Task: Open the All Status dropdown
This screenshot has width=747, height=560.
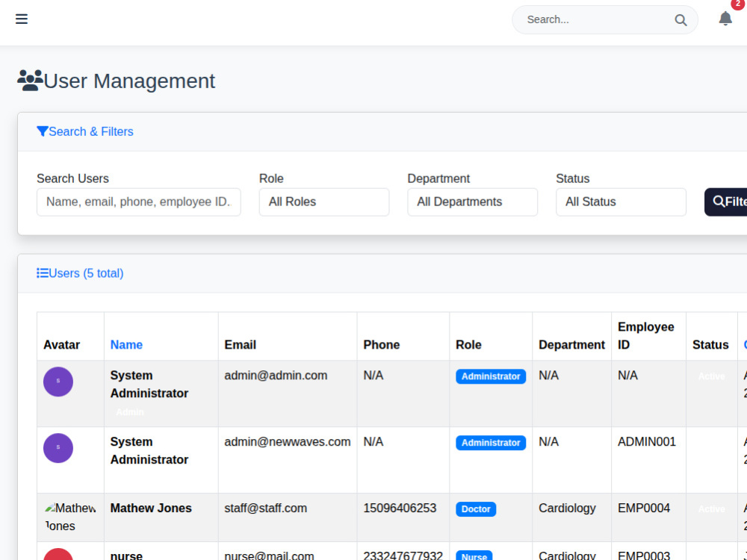Action: pos(621,202)
